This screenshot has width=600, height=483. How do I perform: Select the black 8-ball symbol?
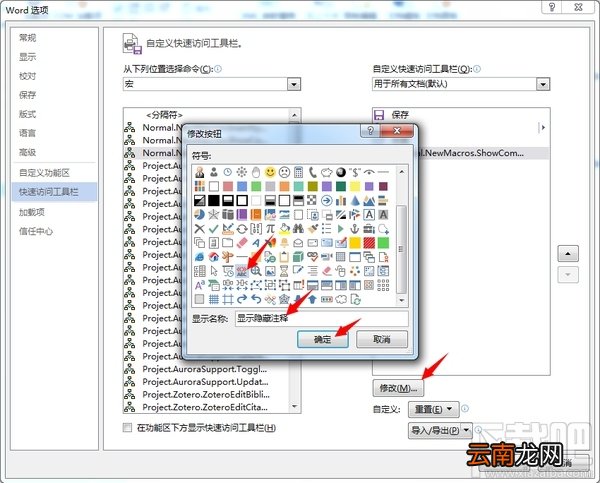[341, 172]
